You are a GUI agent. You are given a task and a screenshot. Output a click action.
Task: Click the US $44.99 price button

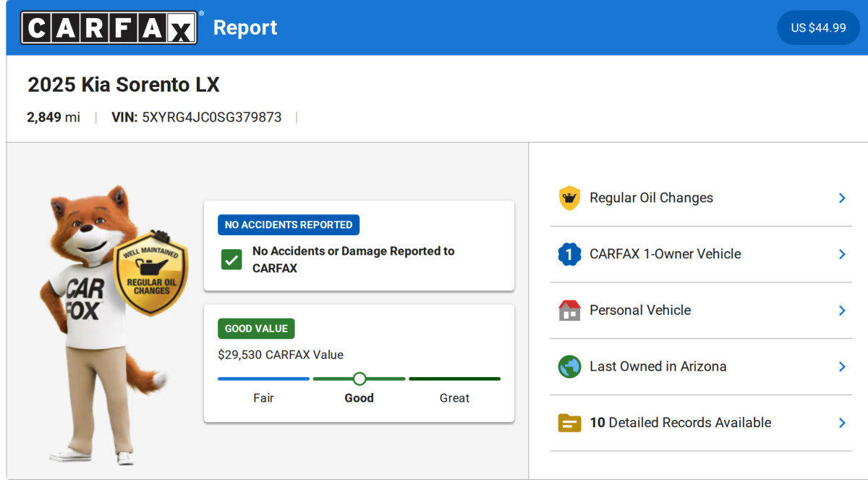point(818,28)
